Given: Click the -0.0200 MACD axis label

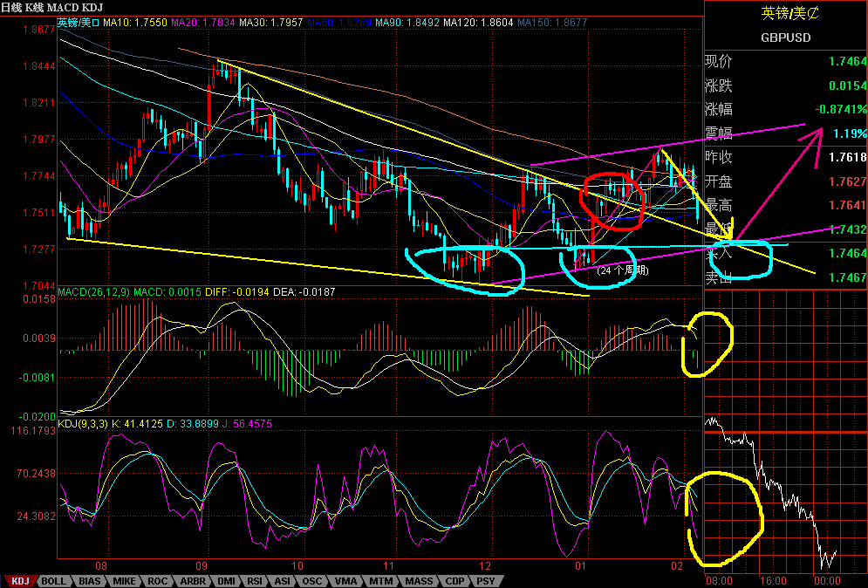Looking at the screenshot, I should (x=38, y=416).
